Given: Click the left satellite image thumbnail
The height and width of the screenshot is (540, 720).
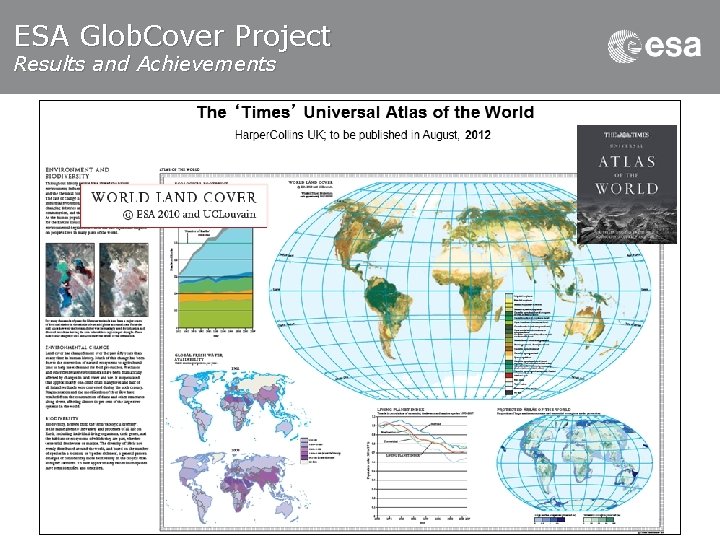Looking at the screenshot, I should pyautogui.click(x=70, y=280).
